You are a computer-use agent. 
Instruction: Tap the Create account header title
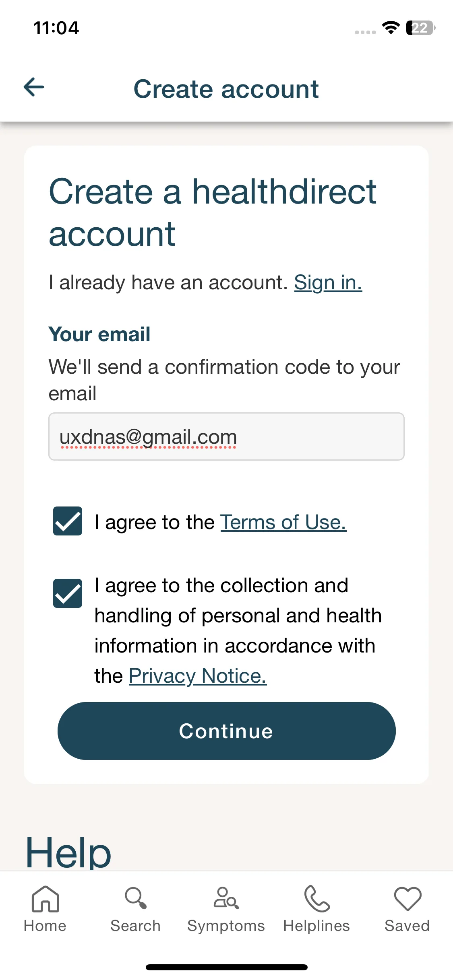click(x=226, y=89)
